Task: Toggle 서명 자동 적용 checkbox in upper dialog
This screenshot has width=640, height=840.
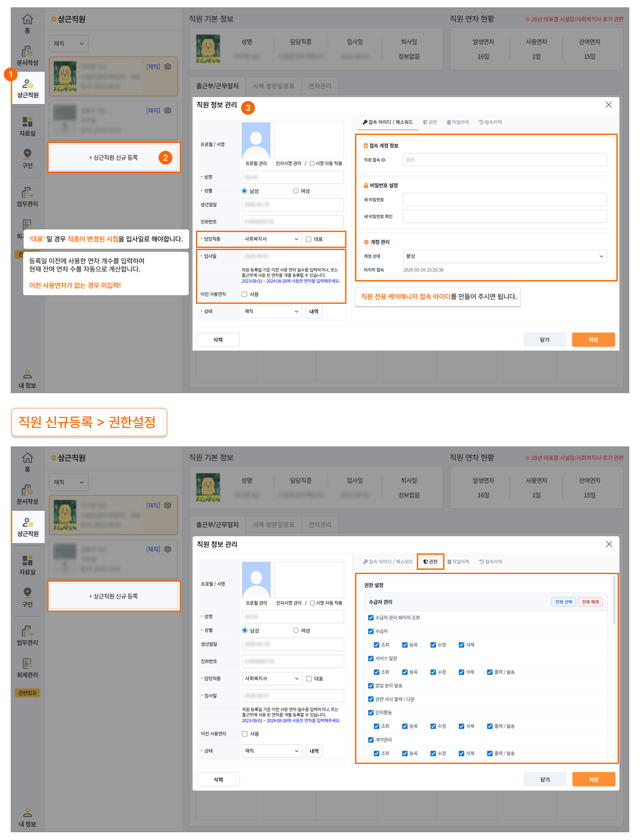Action: click(312, 163)
